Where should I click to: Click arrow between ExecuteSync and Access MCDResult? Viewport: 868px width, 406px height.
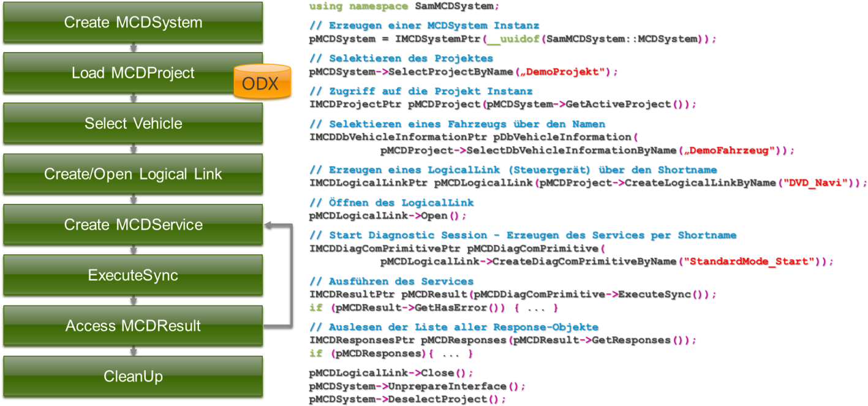pos(133,301)
